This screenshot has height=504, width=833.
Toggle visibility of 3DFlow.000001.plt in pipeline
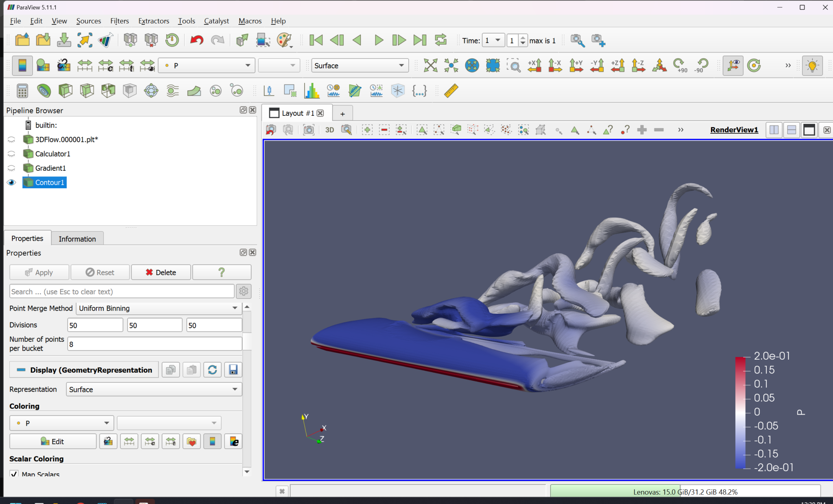[x=11, y=139]
